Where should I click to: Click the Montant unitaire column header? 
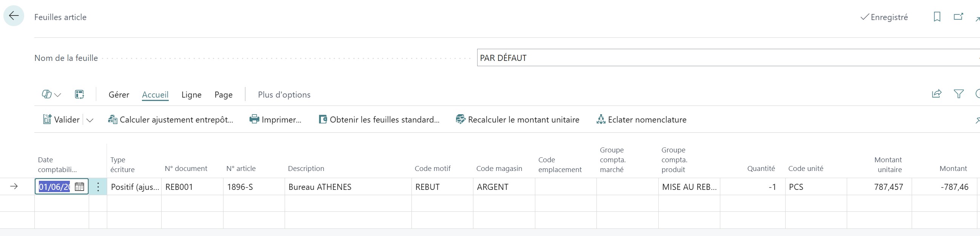pyautogui.click(x=888, y=164)
